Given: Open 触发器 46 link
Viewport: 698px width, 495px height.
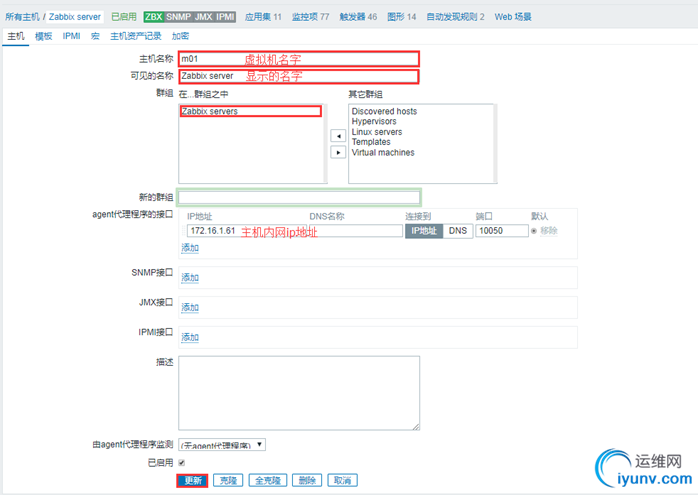Looking at the screenshot, I should pos(358,17).
